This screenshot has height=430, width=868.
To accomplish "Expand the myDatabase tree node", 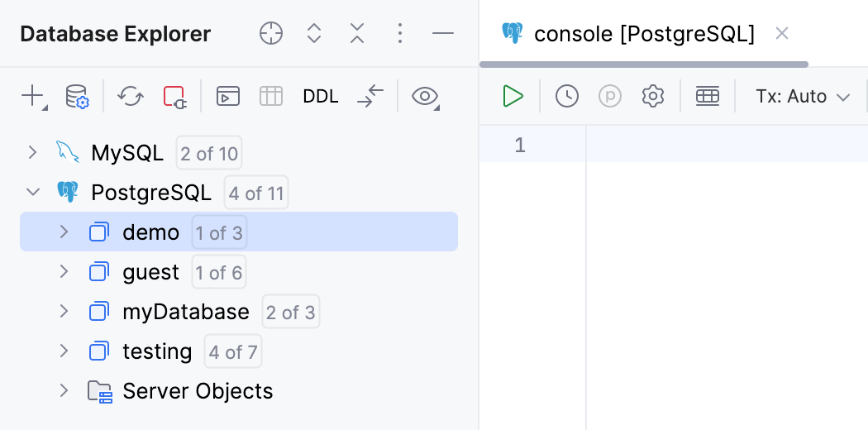I will pyautogui.click(x=64, y=312).
